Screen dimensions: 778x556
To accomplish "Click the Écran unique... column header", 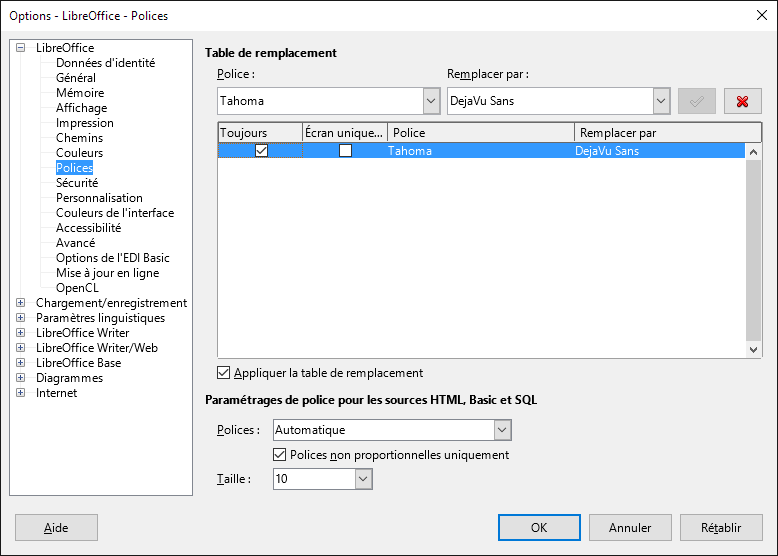I will pos(345,132).
